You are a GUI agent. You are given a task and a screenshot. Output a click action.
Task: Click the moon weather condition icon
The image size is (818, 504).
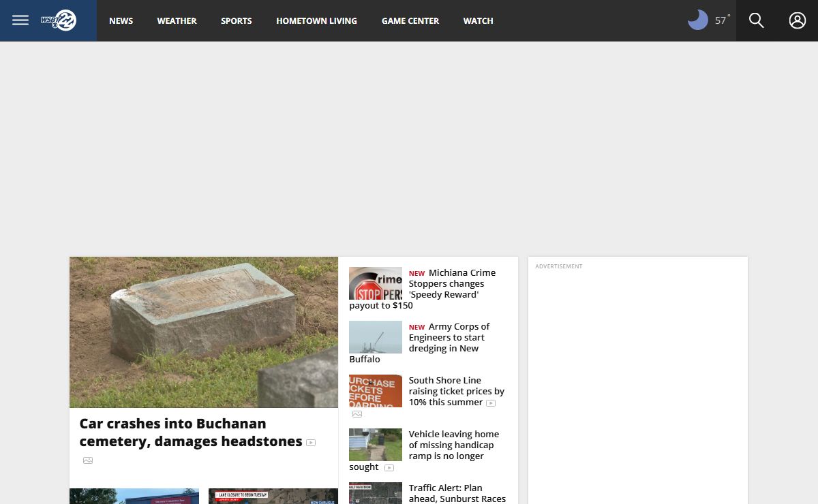pyautogui.click(x=698, y=20)
